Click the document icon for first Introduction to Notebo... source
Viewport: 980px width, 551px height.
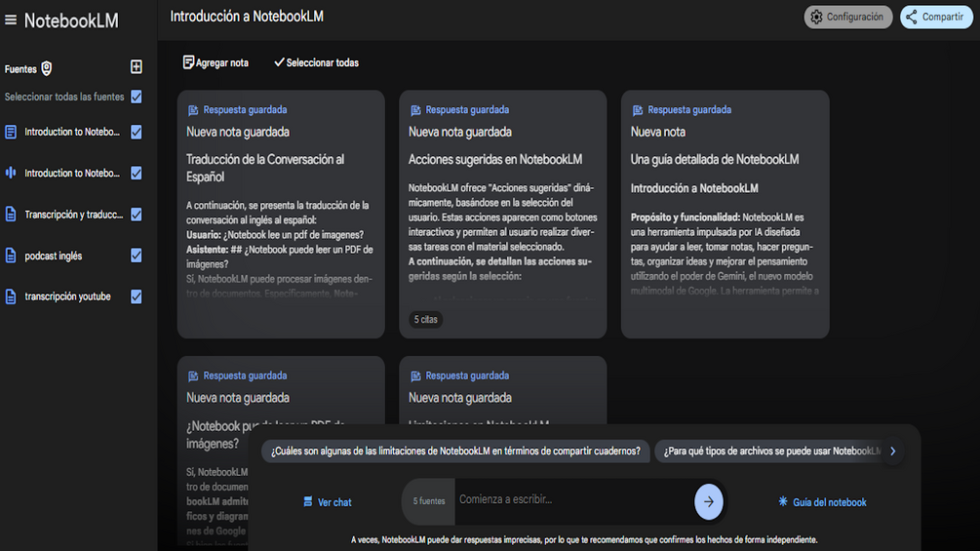[11, 132]
